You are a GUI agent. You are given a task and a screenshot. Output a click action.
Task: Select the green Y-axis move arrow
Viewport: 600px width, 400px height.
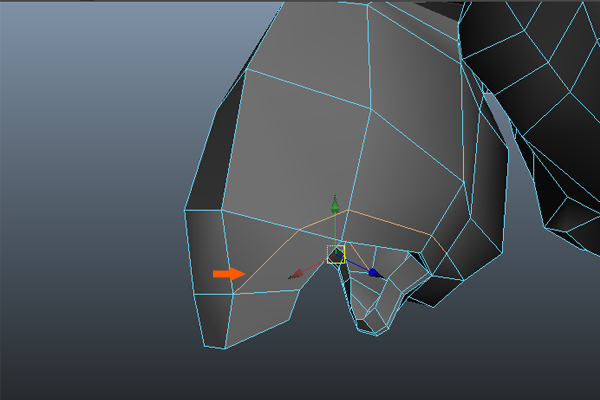(335, 205)
